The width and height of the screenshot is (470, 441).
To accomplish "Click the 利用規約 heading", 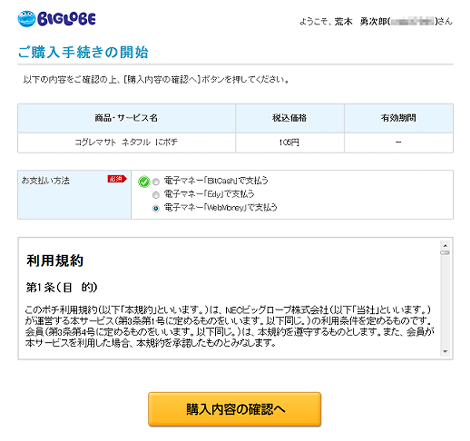I will pos(55,261).
